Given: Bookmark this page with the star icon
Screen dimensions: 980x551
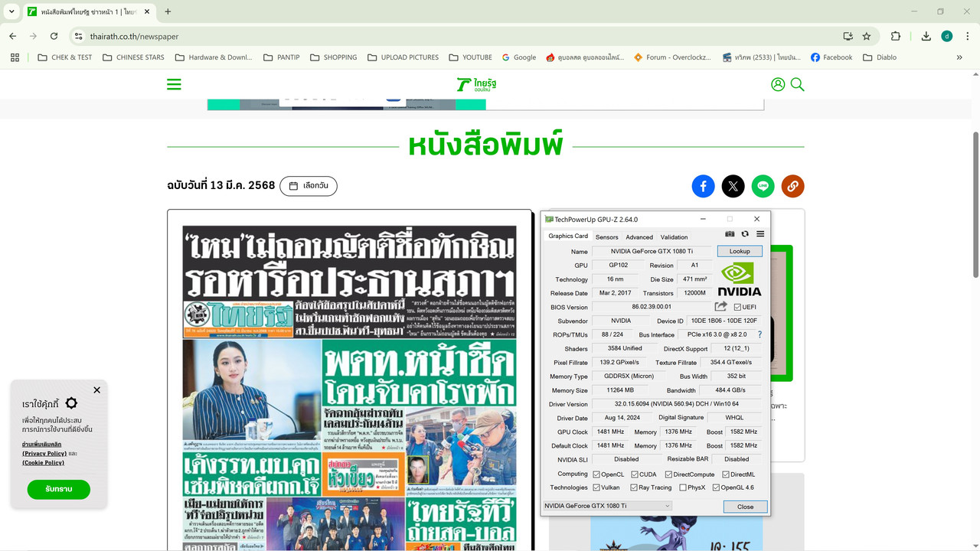Looking at the screenshot, I should [867, 36].
